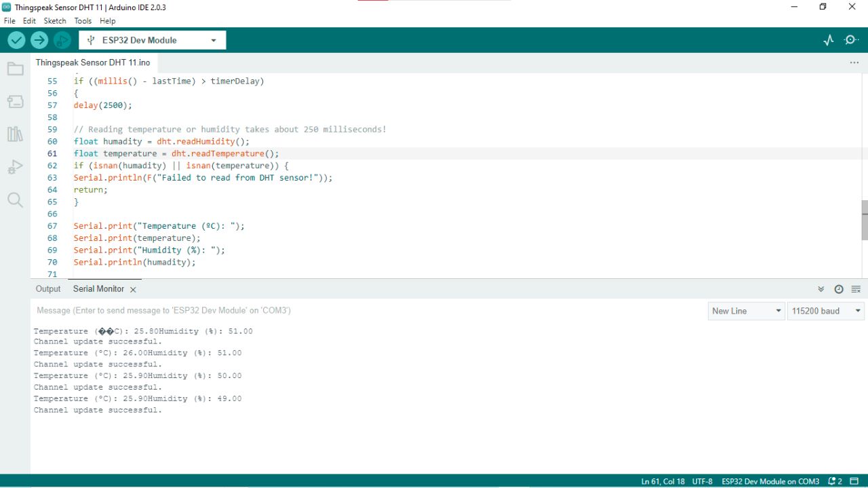Viewport: 868px width, 488px height.
Task: Switch to the Output tab
Action: [x=48, y=289]
